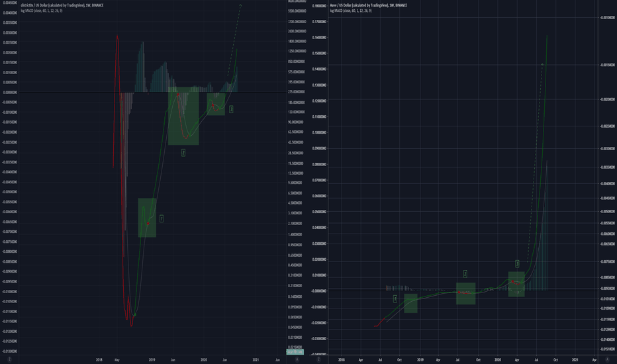Click 2018 on the Aave time axis
The image size is (617, 364).
[341, 359]
